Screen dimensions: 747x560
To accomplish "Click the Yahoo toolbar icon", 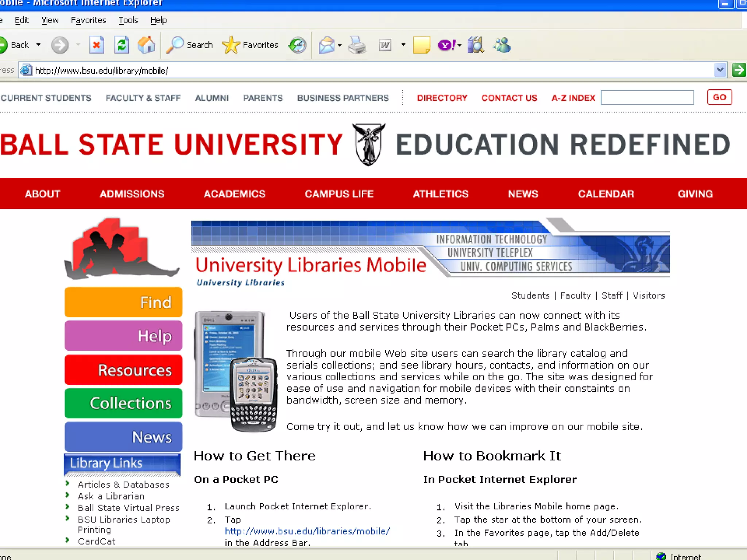I will (x=446, y=45).
